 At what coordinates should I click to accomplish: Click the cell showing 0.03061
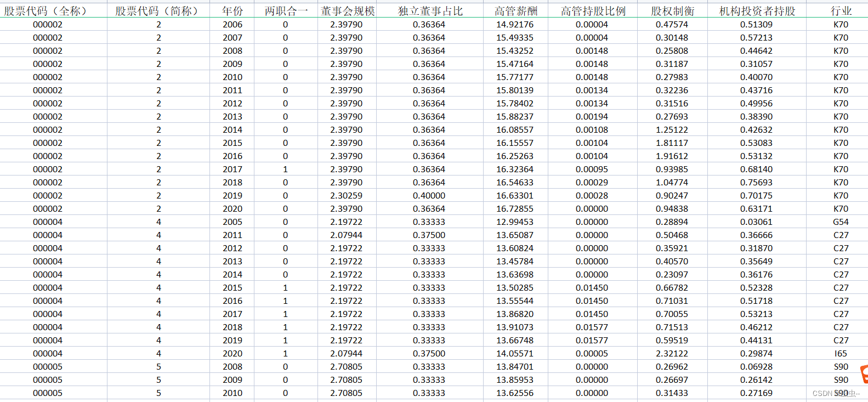click(757, 222)
